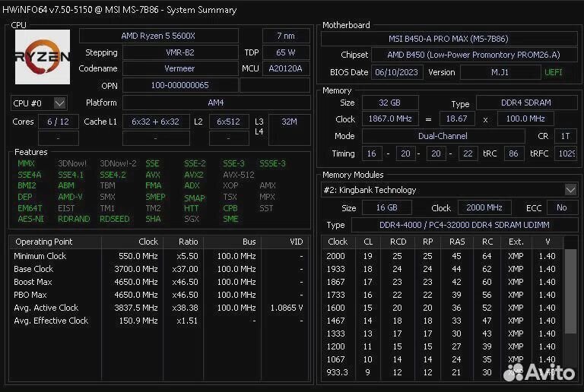
Task: Click the SSE4A feature label
Action: 30,175
